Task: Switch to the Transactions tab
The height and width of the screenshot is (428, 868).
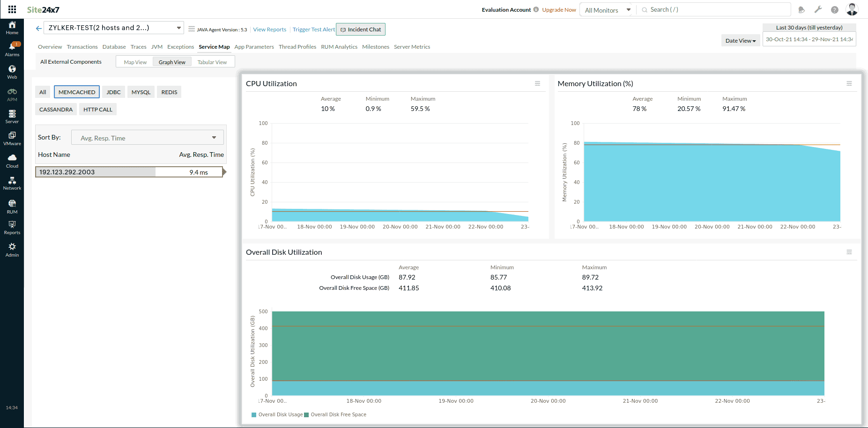Action: pyautogui.click(x=82, y=46)
